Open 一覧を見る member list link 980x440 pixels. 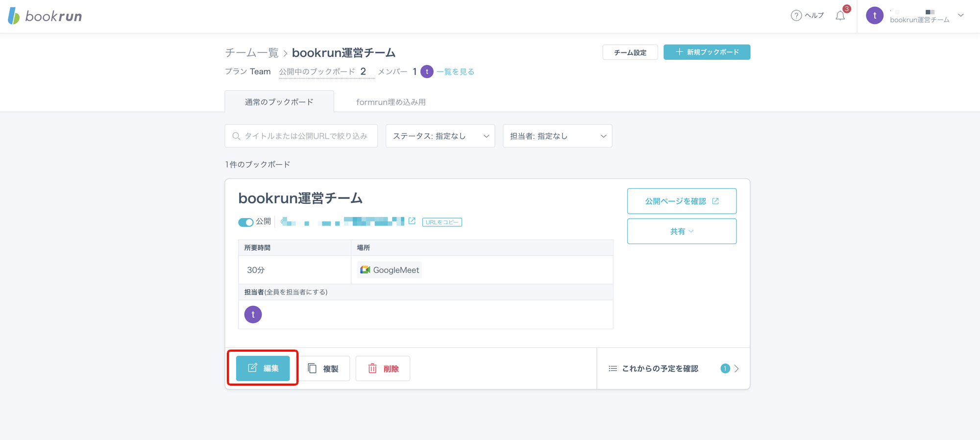455,72
